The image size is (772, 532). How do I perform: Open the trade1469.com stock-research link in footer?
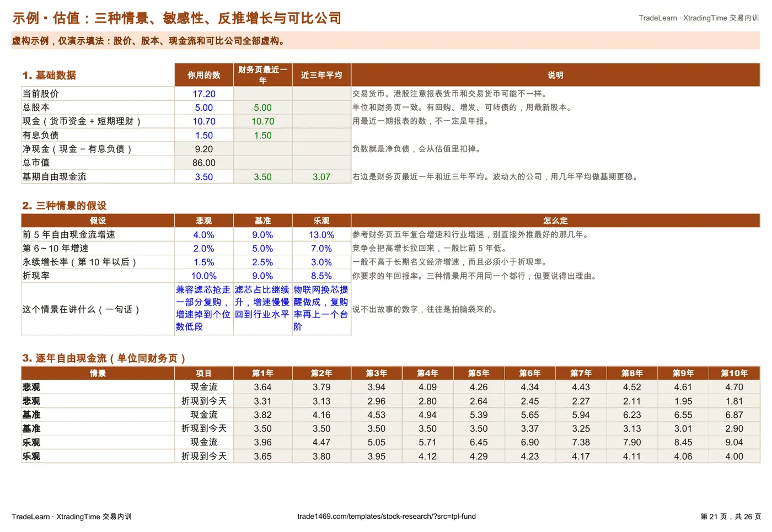(387, 517)
